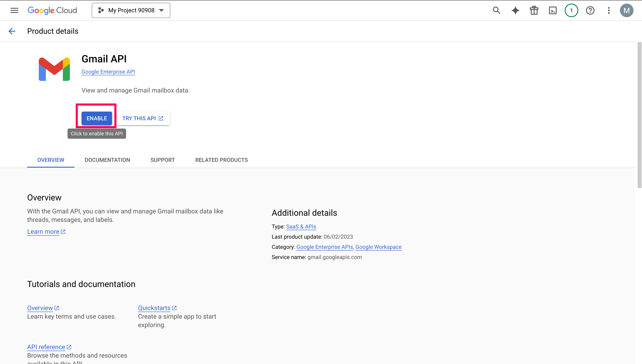The height and width of the screenshot is (364, 642).
Task: Click the Last product update date 06/02/2023
Action: 338,237
